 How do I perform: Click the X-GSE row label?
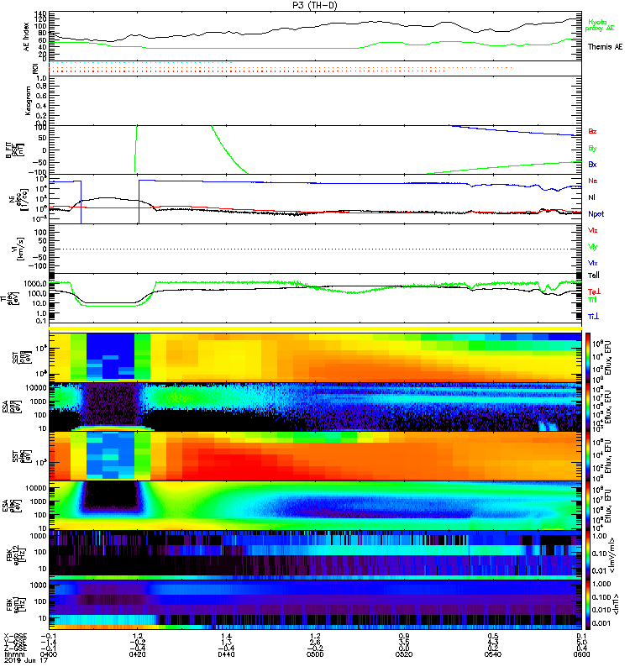[x=16, y=637]
